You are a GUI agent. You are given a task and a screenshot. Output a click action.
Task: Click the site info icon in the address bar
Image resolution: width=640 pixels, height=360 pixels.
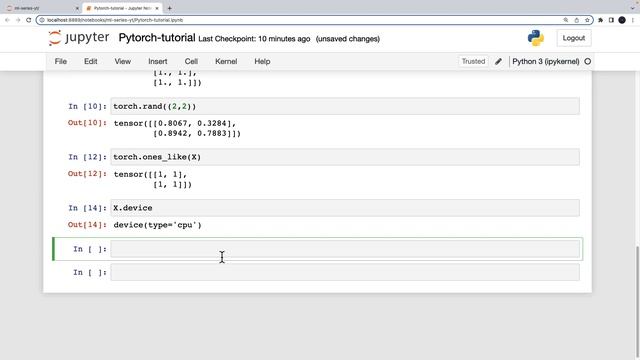(42, 20)
